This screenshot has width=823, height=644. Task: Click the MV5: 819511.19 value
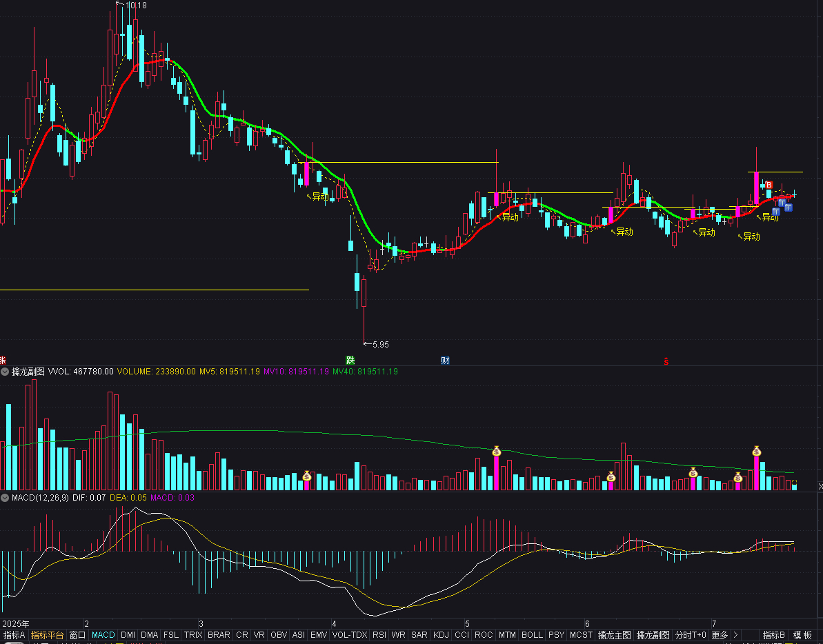(229, 372)
